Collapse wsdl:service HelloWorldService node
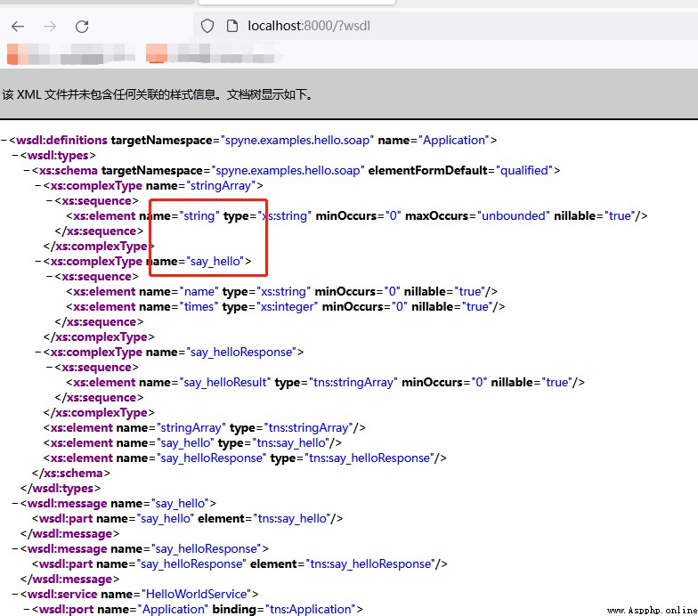 [15, 595]
